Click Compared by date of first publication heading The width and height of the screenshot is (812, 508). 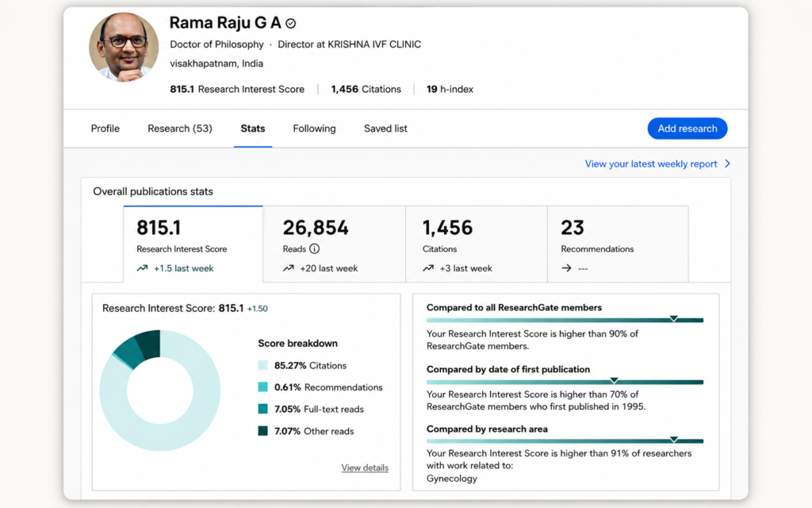(508, 369)
